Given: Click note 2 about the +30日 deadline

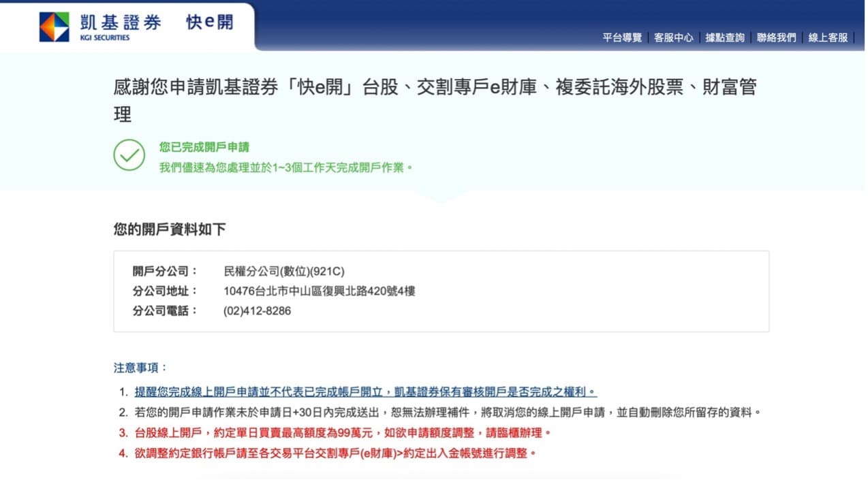Looking at the screenshot, I should (x=447, y=413).
